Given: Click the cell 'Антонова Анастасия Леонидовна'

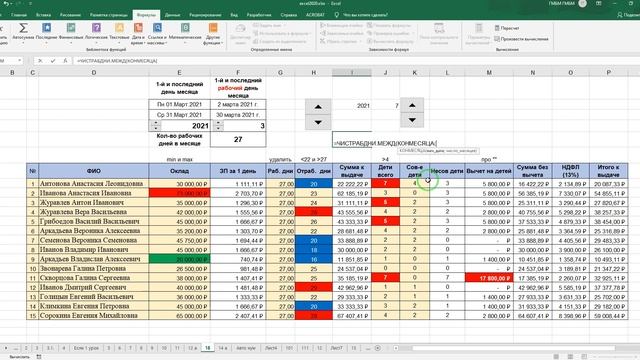Looking at the screenshot, I should [93, 184].
